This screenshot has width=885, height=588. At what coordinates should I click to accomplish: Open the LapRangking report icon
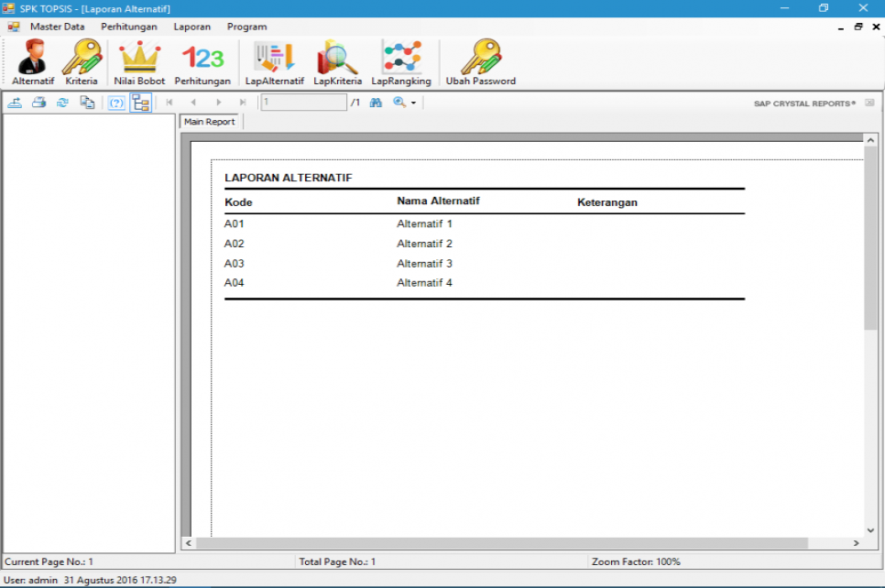pos(401,58)
